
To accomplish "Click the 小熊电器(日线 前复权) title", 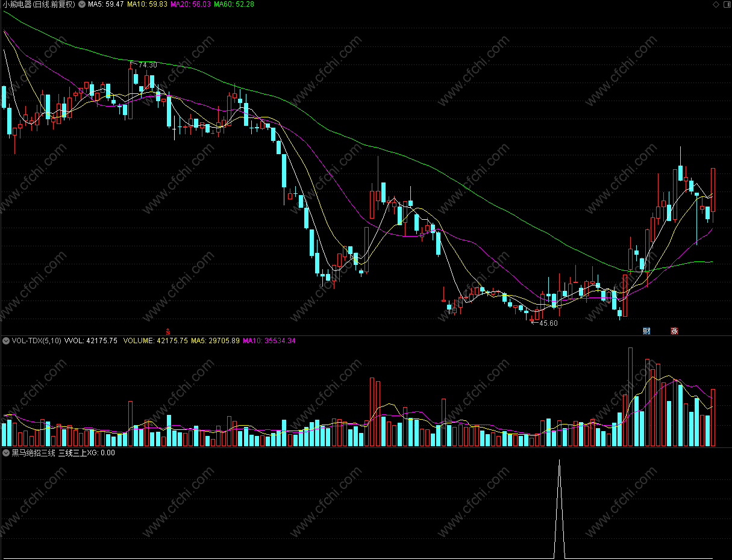I will pyautogui.click(x=39, y=4).
